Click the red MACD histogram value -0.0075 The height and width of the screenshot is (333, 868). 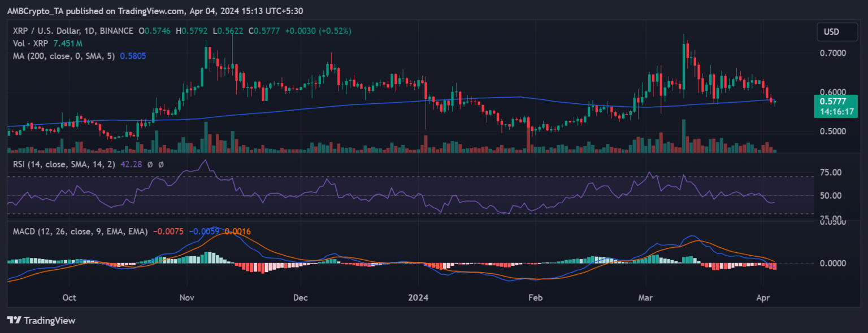coord(168,231)
